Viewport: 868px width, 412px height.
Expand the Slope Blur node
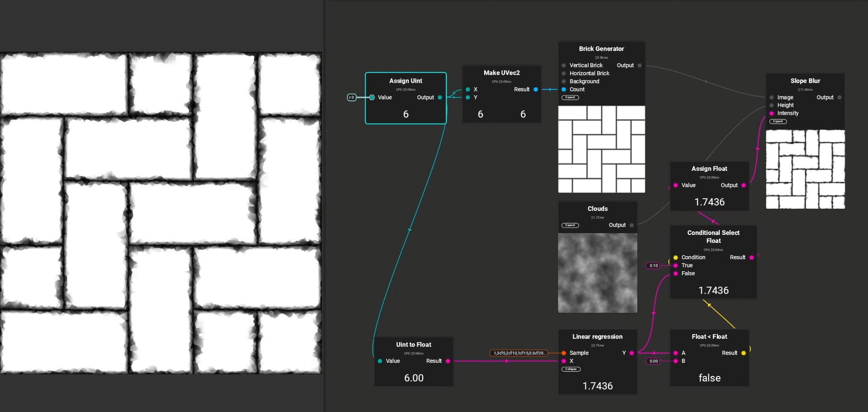(x=778, y=122)
